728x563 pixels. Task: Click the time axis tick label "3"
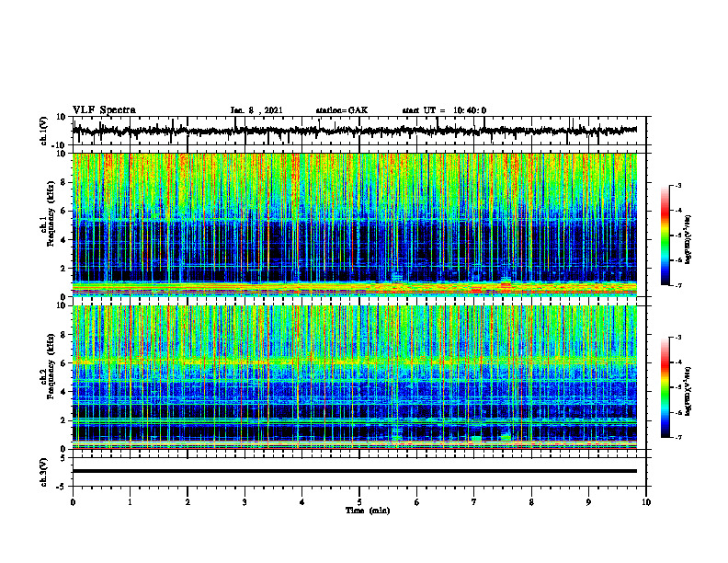pyautogui.click(x=245, y=502)
